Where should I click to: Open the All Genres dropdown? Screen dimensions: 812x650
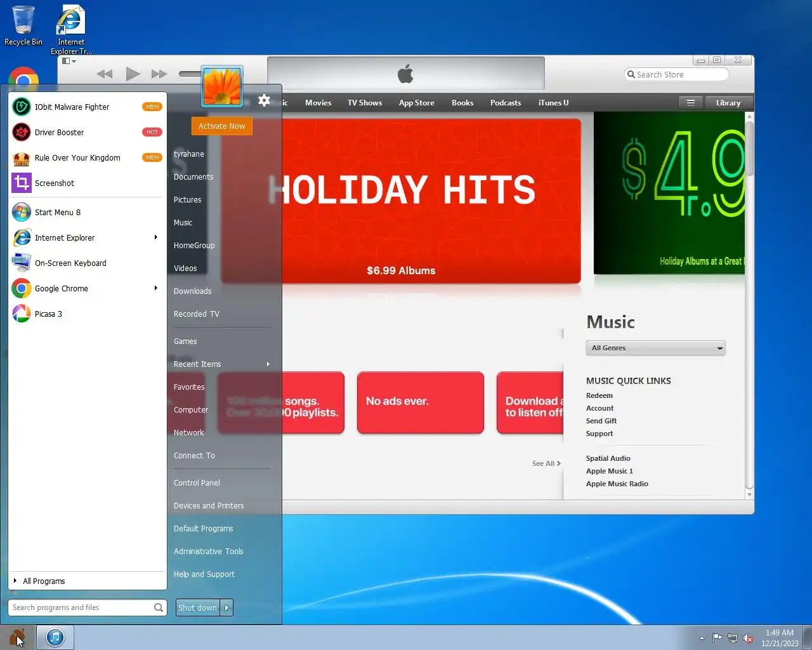(x=655, y=348)
